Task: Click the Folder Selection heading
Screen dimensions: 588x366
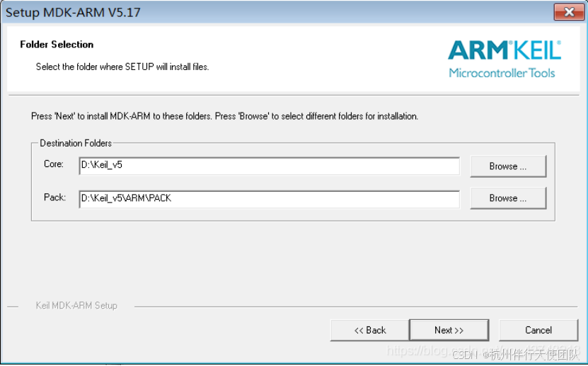Action: point(57,45)
